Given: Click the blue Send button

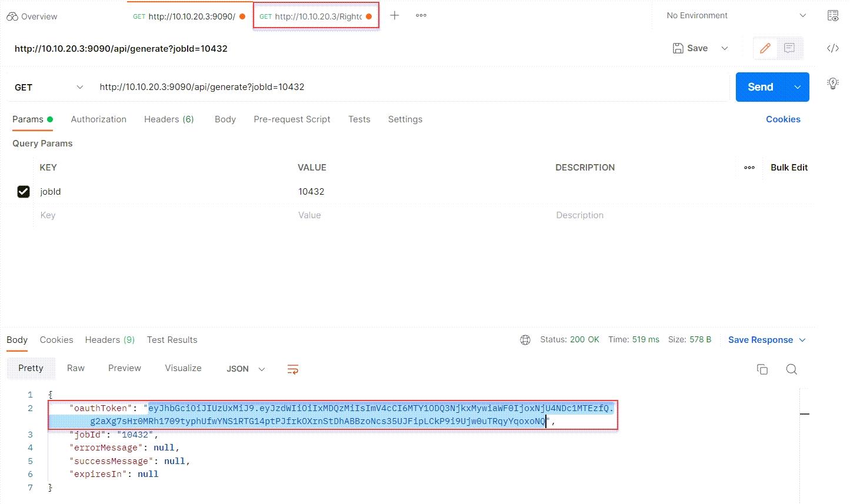Looking at the screenshot, I should [x=761, y=87].
